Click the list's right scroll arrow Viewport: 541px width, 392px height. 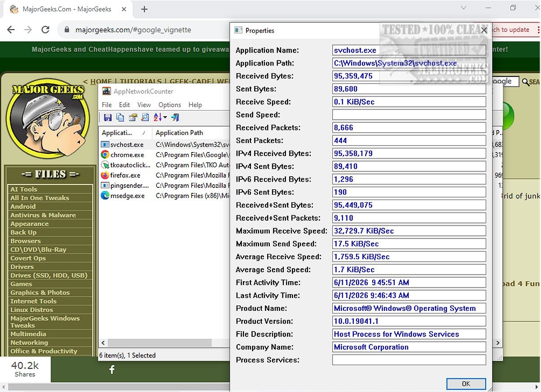tap(497, 343)
